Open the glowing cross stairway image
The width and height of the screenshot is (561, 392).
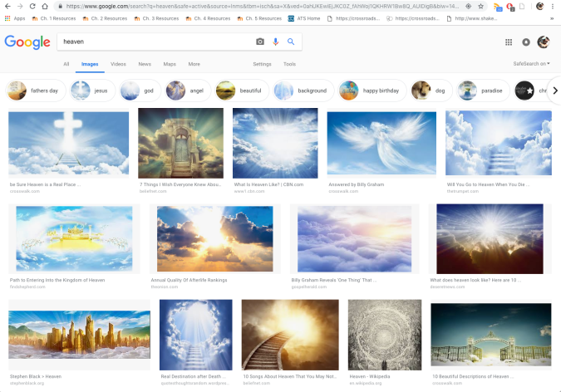pyautogui.click(x=69, y=143)
